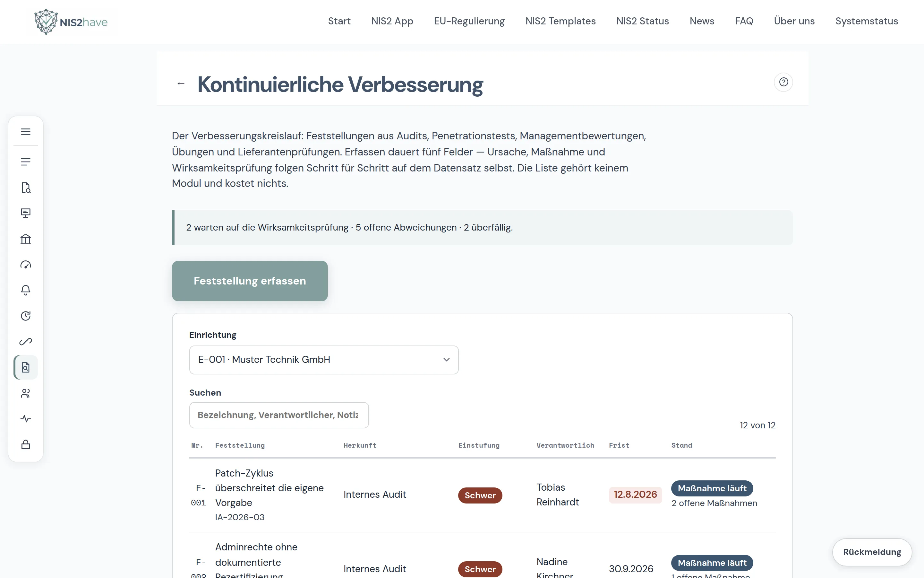
Task: Click the Schwer badge in F-001 row
Action: [x=480, y=495]
